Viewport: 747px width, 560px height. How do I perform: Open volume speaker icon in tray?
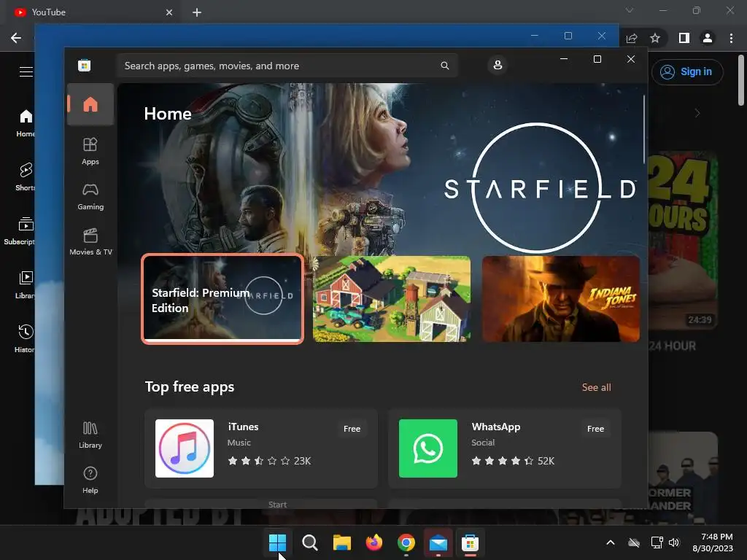(673, 542)
